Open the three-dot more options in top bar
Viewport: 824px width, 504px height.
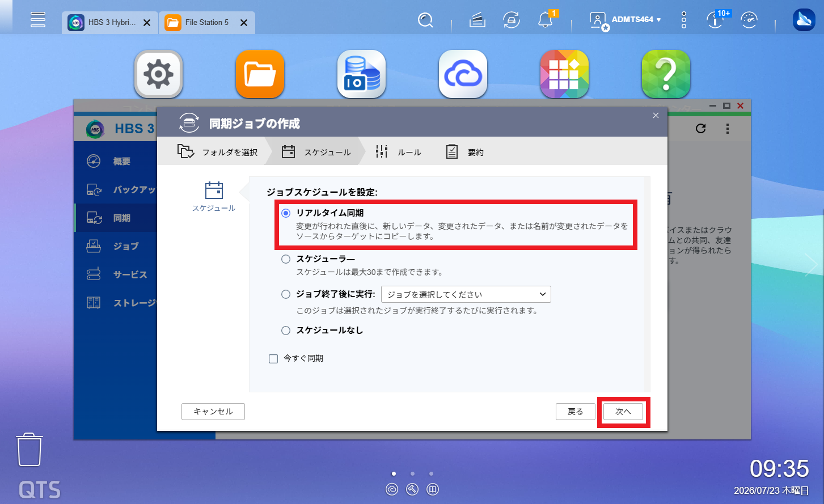click(x=684, y=20)
